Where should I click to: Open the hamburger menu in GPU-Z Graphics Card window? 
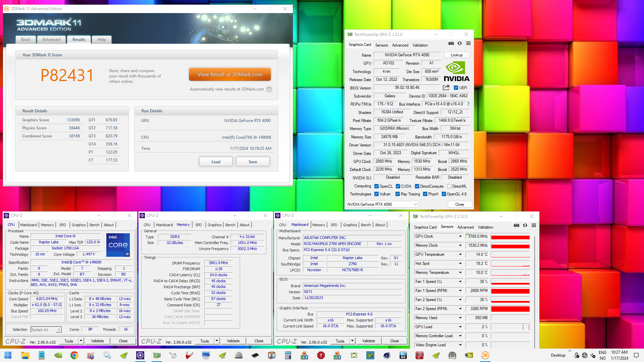pyautogui.click(x=469, y=44)
